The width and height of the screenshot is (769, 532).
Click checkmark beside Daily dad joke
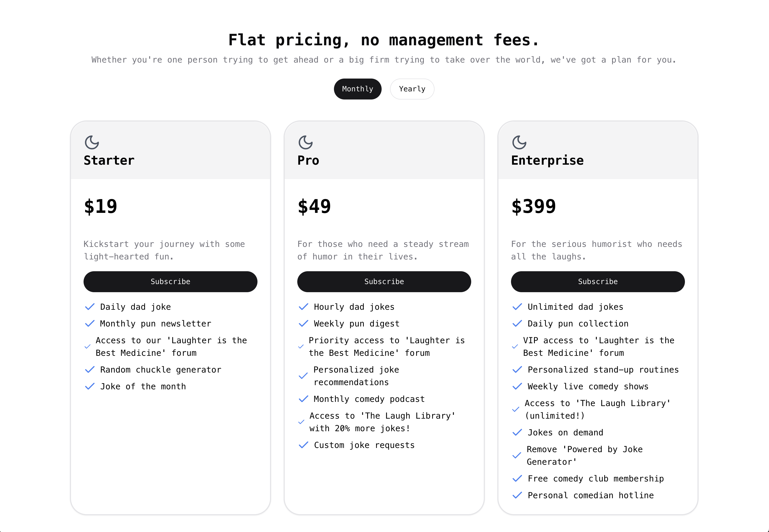(90, 307)
